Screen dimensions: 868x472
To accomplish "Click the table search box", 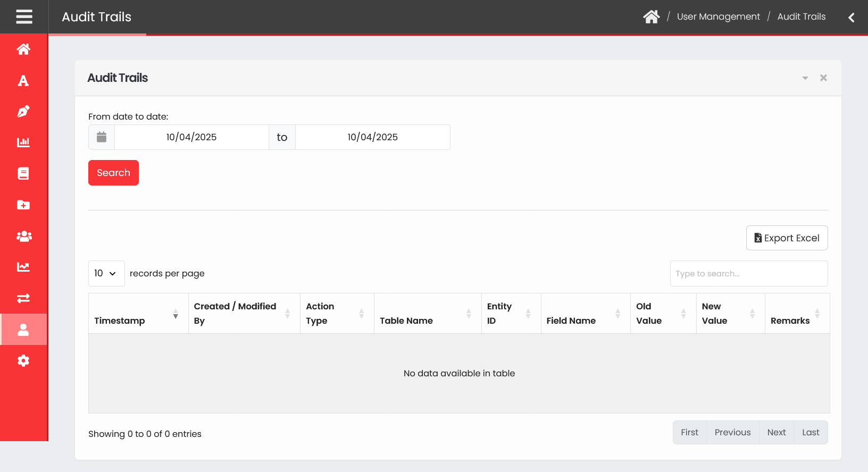I will 749,274.
